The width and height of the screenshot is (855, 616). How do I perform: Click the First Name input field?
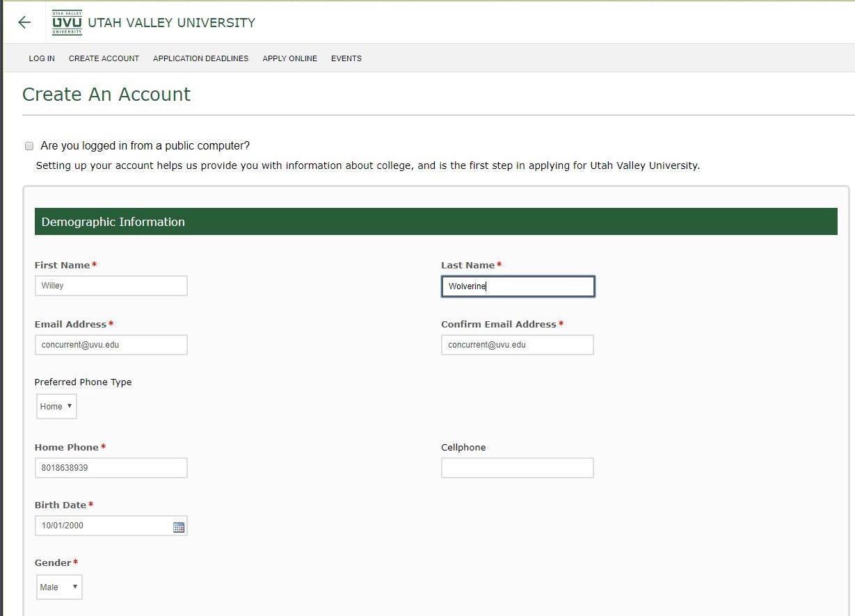(111, 286)
